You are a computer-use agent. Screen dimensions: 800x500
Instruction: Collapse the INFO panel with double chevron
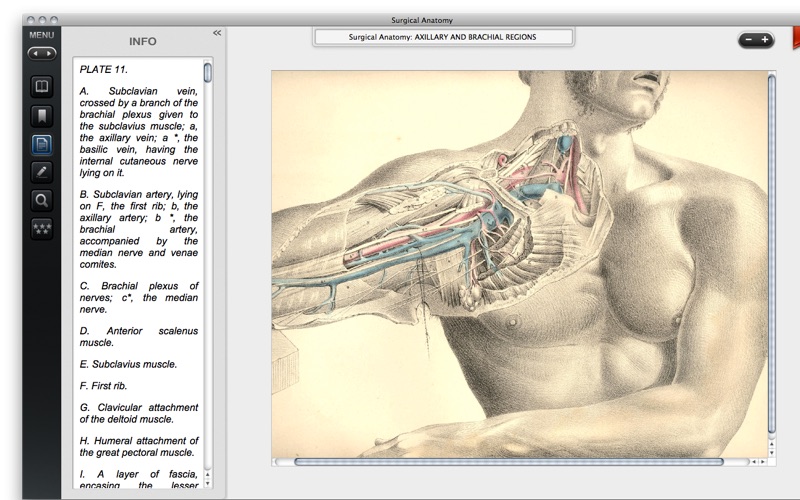(217, 33)
